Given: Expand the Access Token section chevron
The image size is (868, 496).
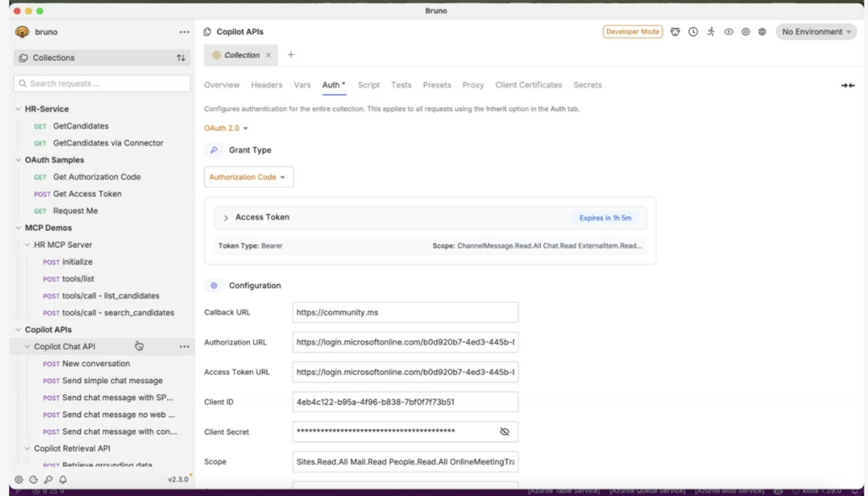Looking at the screenshot, I should pos(226,218).
